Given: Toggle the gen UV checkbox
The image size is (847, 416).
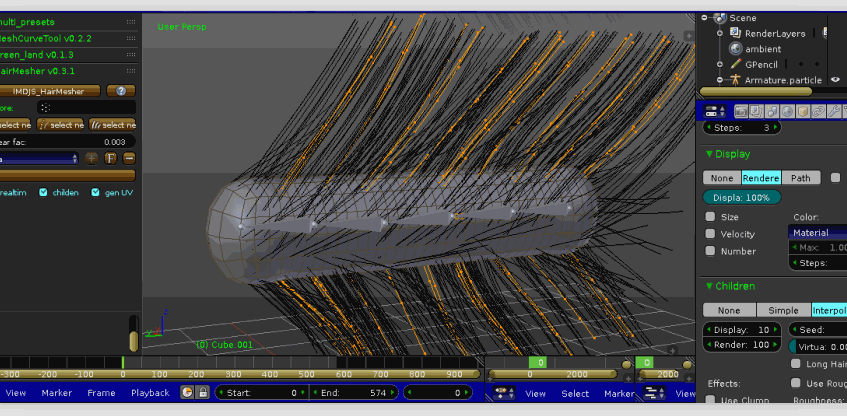Looking at the screenshot, I should coord(96,192).
